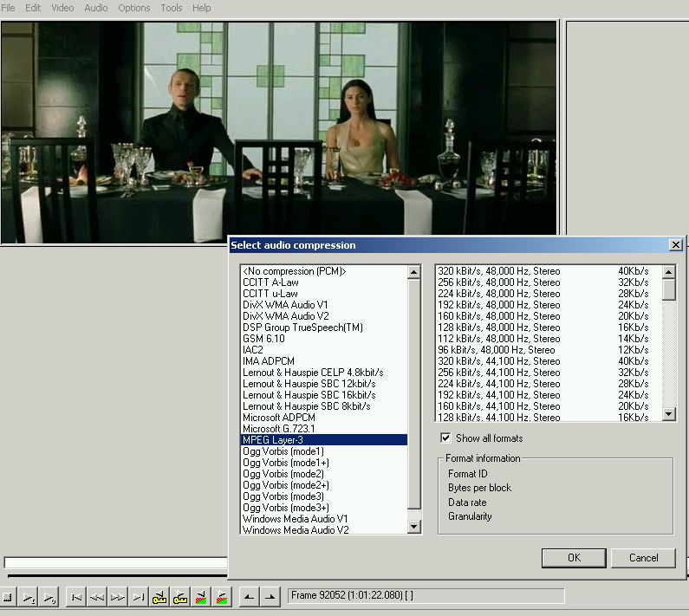Image resolution: width=689 pixels, height=616 pixels.
Task: Set the mark-in selection start
Action: click(249, 597)
